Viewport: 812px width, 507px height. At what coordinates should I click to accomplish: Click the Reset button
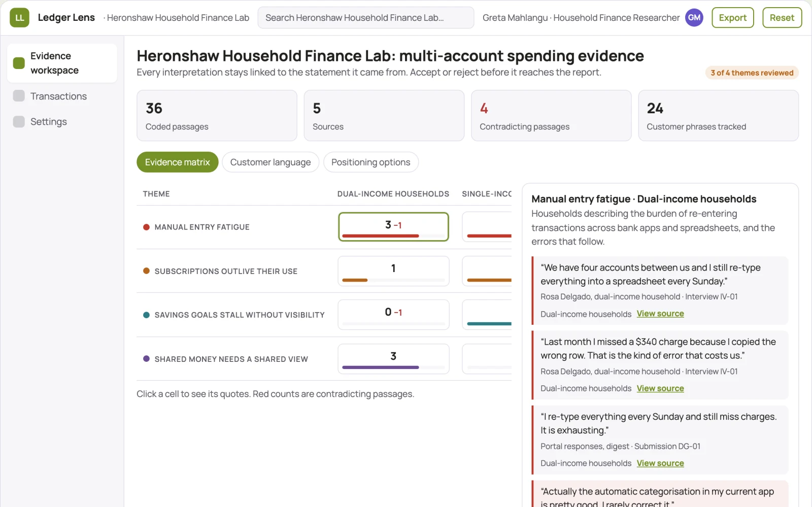782,18
